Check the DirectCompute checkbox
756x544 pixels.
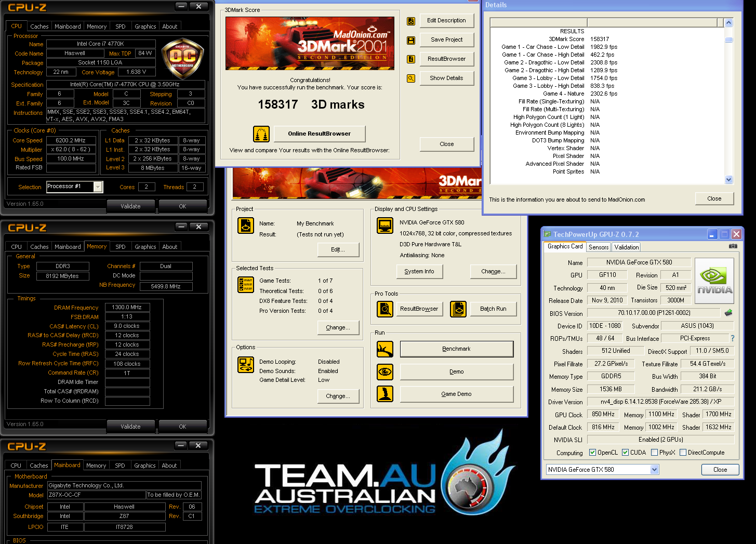coord(683,453)
